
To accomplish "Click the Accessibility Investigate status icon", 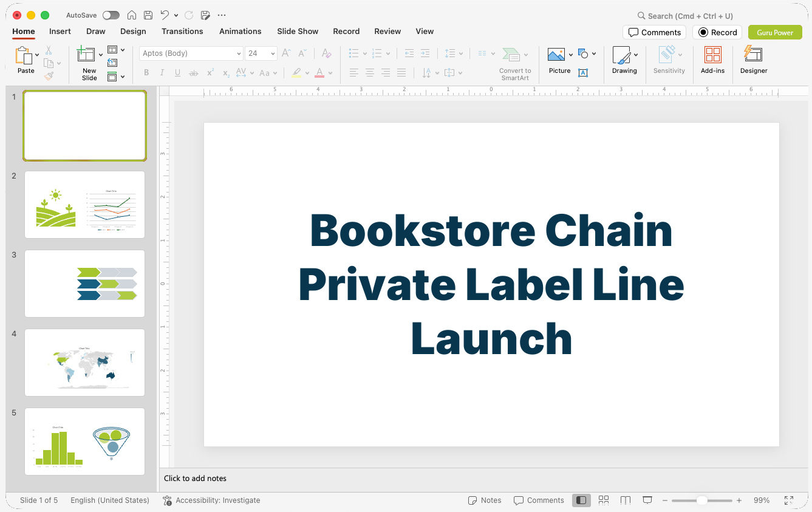I will click(167, 500).
